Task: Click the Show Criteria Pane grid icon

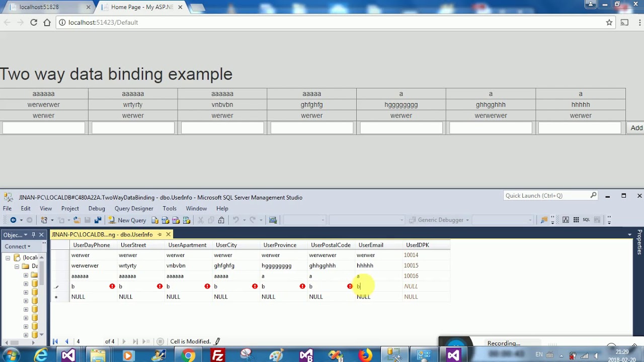Action: click(x=576, y=220)
